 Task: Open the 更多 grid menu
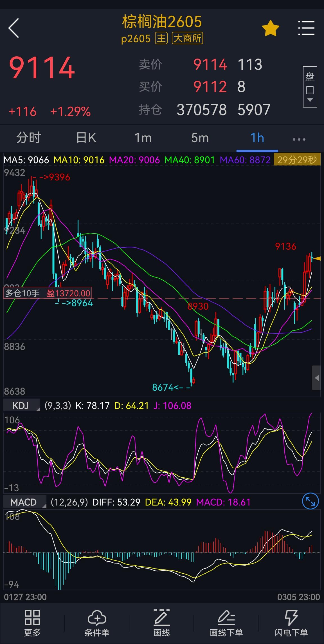coord(32,623)
